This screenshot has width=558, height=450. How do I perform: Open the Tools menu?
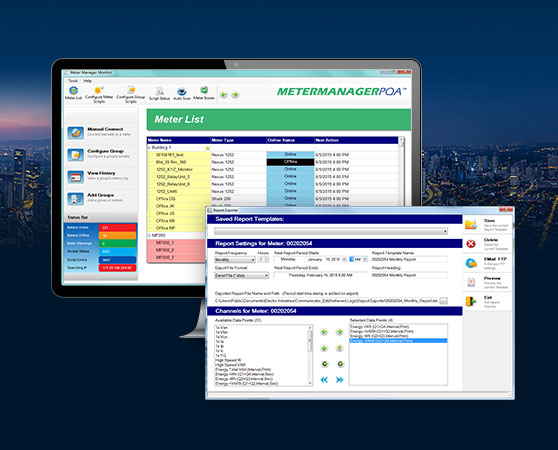[x=73, y=81]
